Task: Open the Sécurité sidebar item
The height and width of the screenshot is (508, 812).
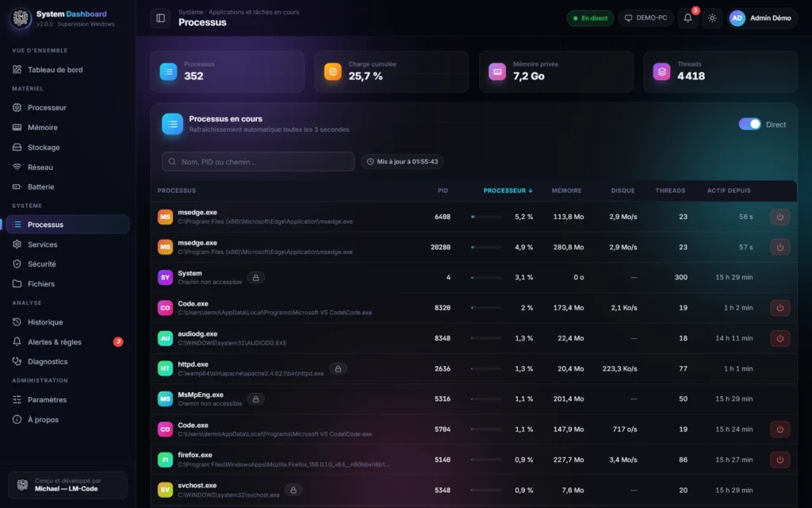Action: click(x=68, y=264)
